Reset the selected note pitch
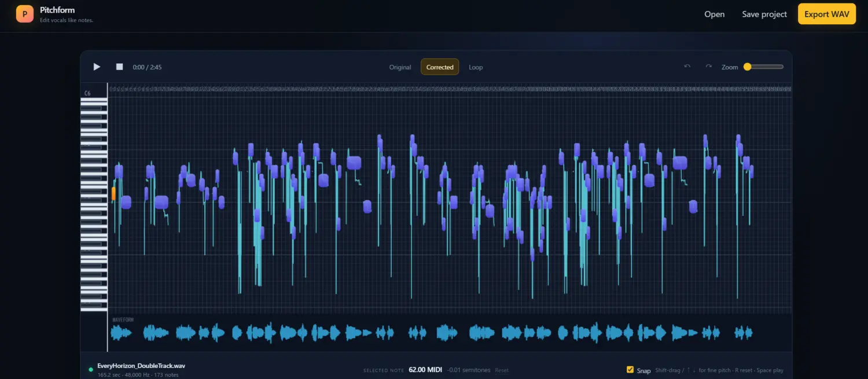 502,370
